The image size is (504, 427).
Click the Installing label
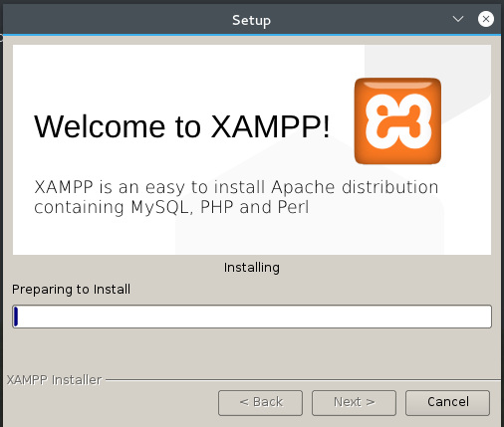tap(252, 268)
